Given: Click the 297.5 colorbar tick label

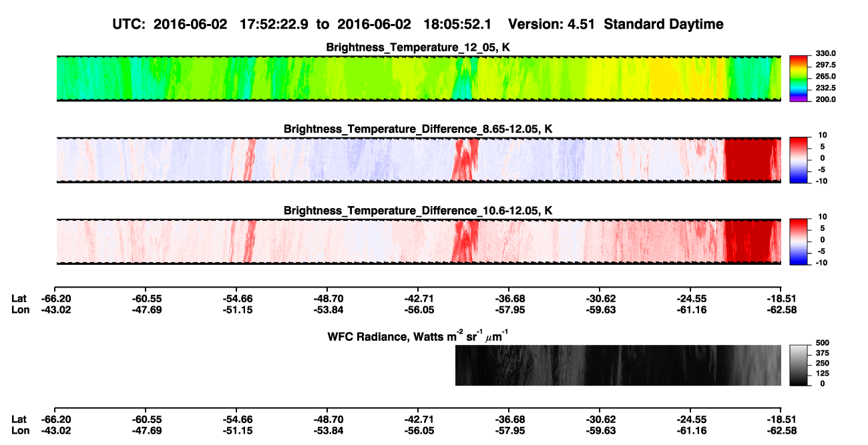Looking at the screenshot, I should tap(826, 65).
